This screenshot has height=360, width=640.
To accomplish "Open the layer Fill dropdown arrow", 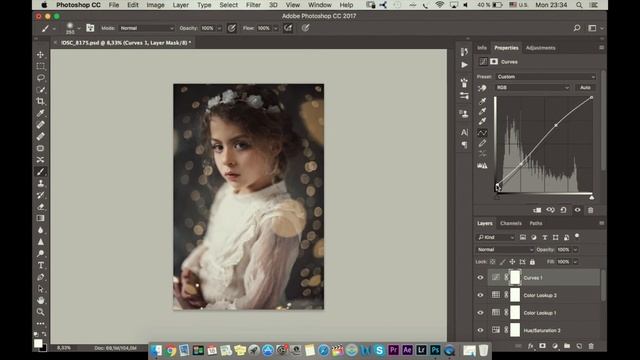I will pos(576,262).
